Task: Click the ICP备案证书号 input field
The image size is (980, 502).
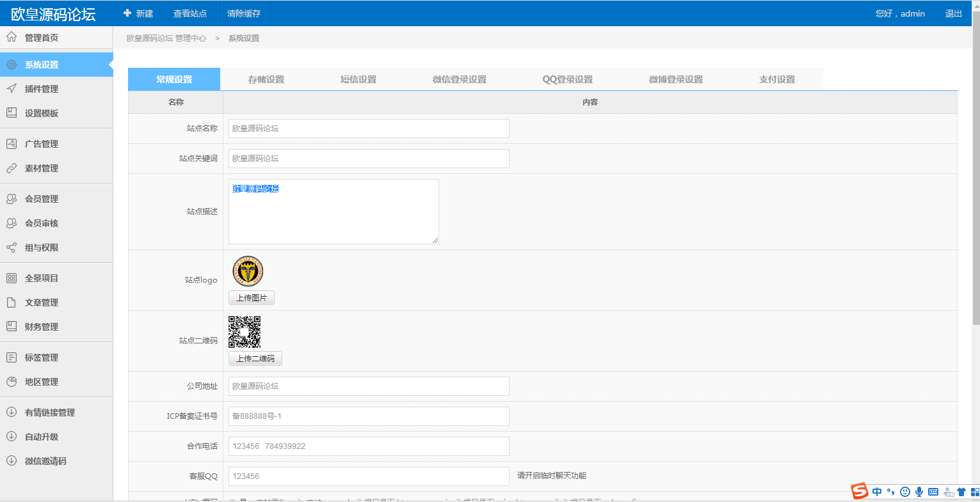Action: pos(369,416)
